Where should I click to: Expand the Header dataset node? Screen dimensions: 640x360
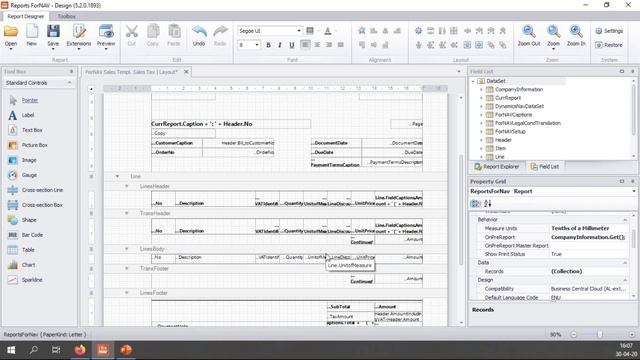pos(481,140)
